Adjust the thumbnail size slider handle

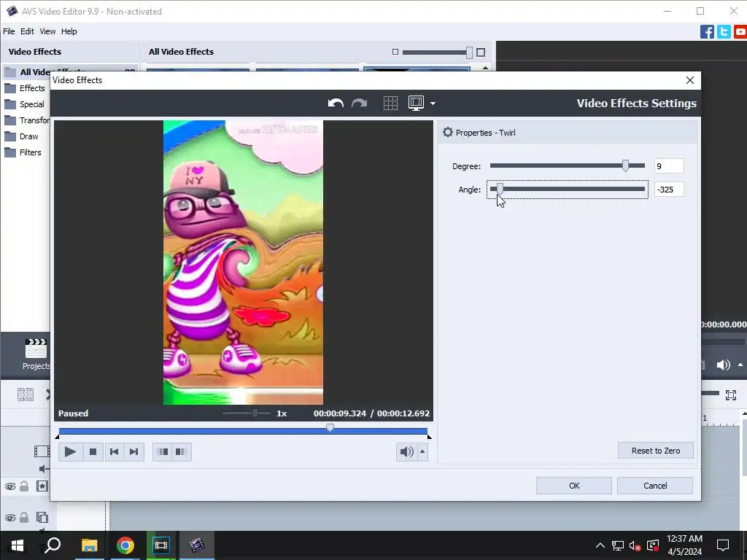469,52
